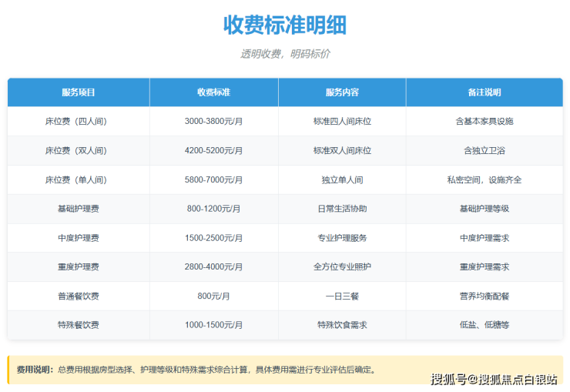570x392 pixels.
Task: Select the 重度护理费 row label
Action: [79, 267]
